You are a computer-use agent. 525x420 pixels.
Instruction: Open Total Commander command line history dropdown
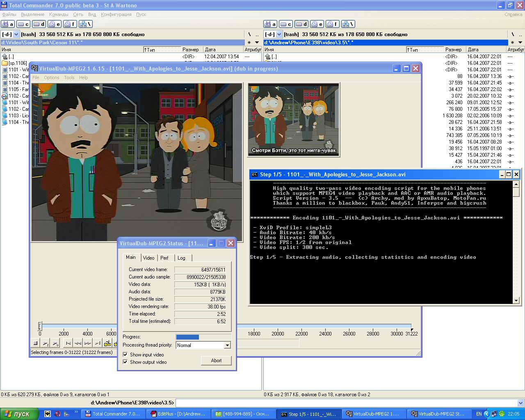coord(520,403)
